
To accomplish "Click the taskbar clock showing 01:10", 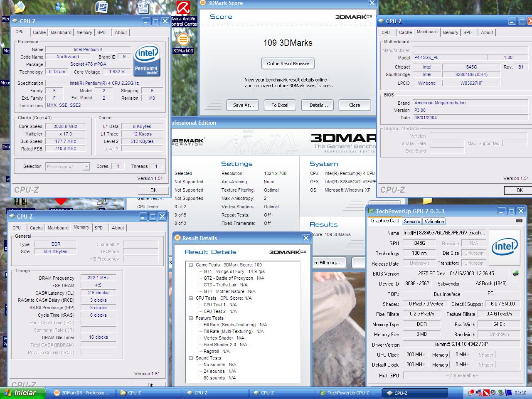I will pyautogui.click(x=520, y=393).
